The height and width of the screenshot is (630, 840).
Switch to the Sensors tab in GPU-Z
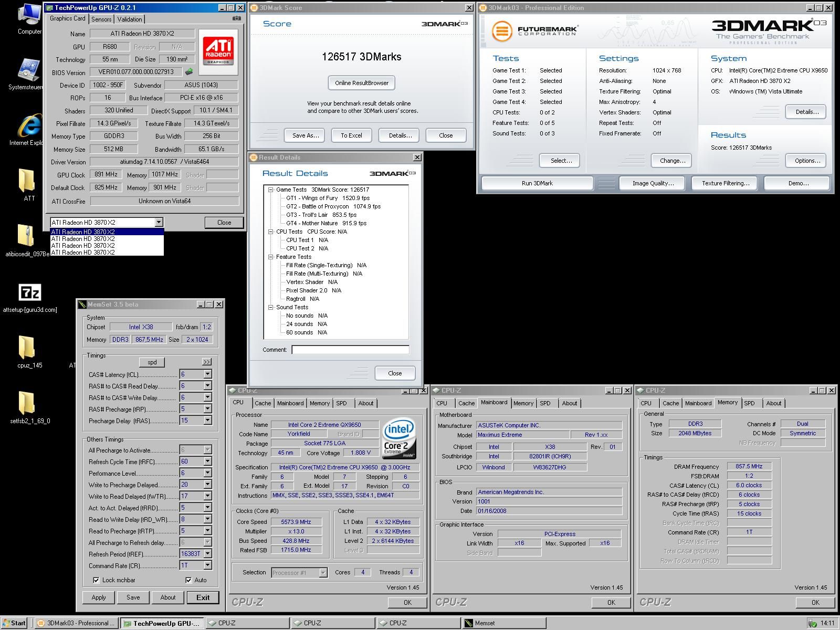tap(101, 19)
